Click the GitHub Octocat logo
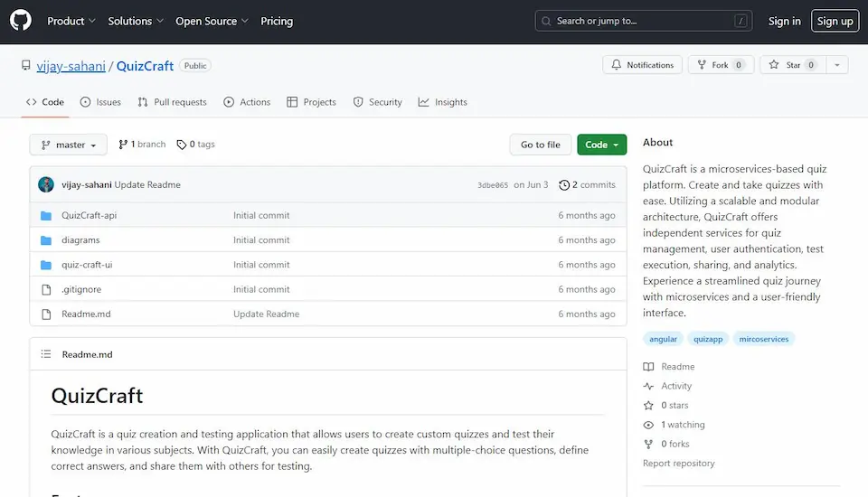The width and height of the screenshot is (868, 497). [21, 21]
